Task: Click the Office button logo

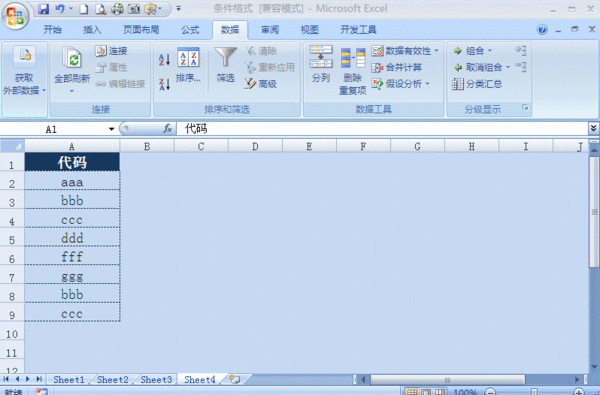Action: (x=15, y=16)
